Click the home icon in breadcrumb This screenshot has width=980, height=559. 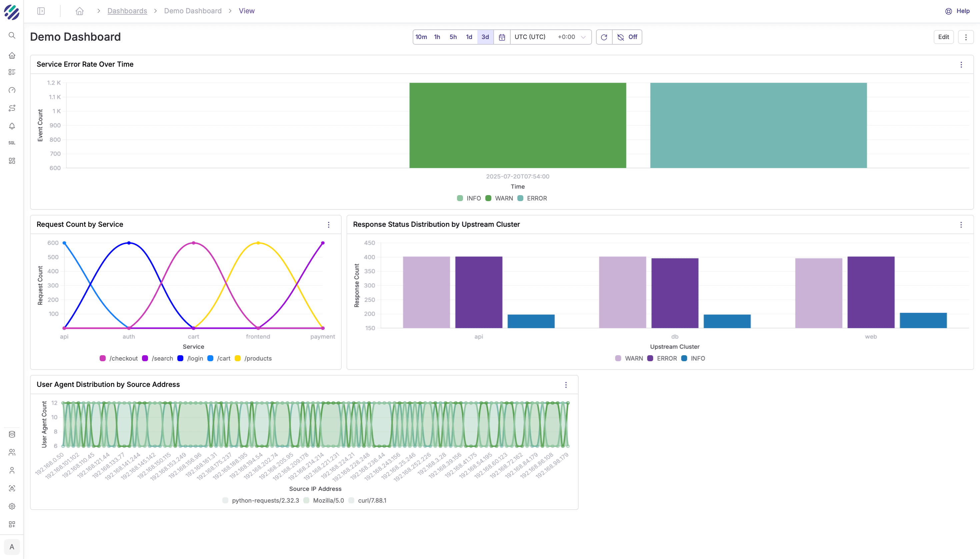click(x=79, y=11)
